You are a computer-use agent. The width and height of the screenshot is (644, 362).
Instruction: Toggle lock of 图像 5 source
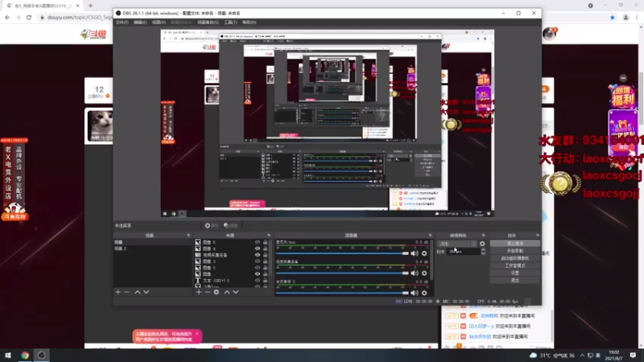pyautogui.click(x=266, y=242)
